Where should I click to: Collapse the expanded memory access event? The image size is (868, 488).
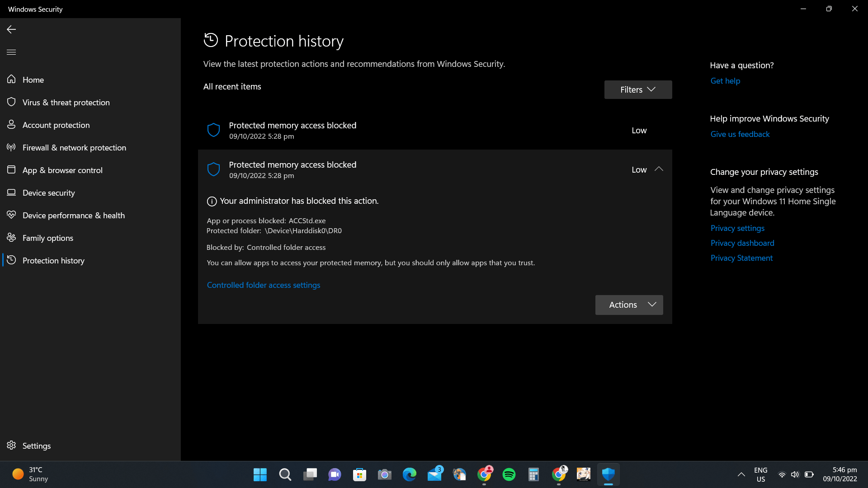click(659, 169)
